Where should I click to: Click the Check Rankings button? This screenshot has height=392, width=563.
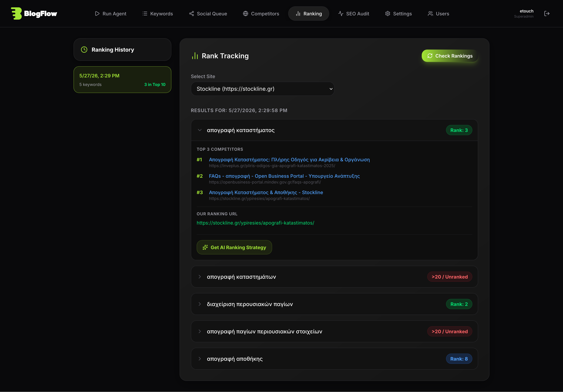point(450,56)
